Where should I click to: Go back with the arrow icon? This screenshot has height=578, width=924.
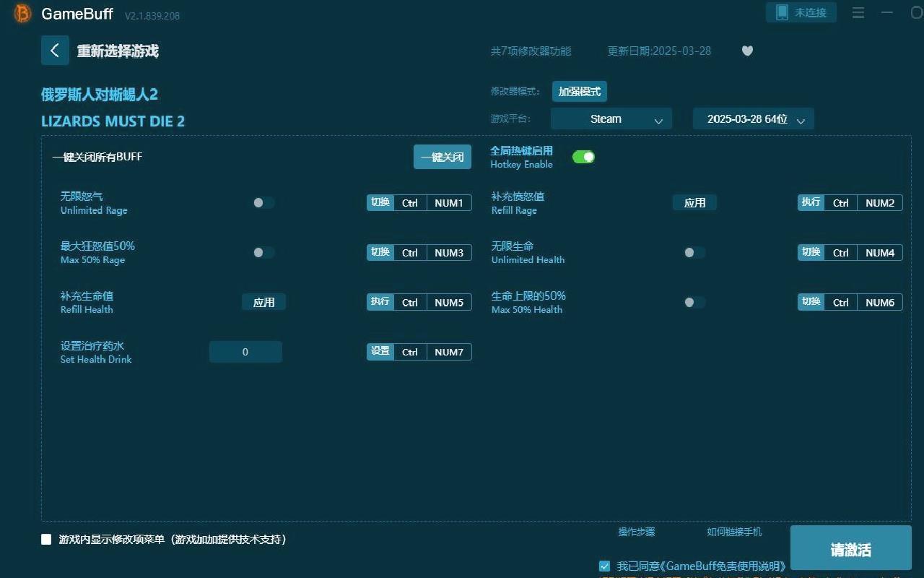coord(55,51)
